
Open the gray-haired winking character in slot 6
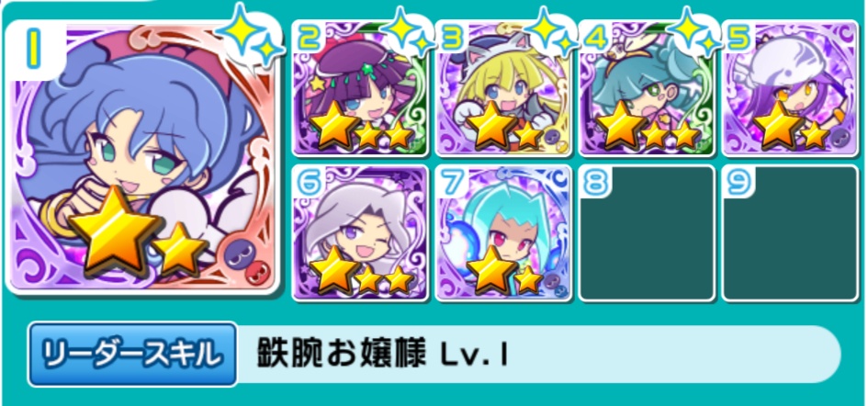point(360,232)
